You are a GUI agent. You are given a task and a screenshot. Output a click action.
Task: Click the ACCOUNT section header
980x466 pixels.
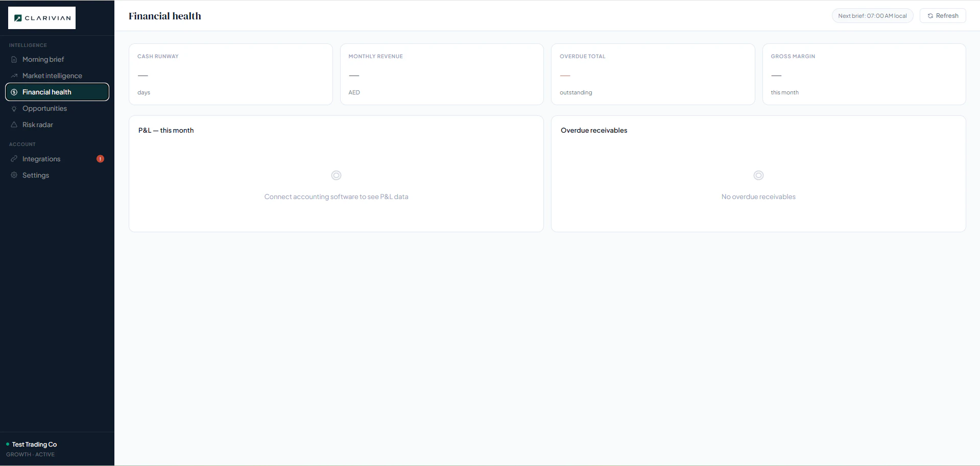click(x=22, y=144)
